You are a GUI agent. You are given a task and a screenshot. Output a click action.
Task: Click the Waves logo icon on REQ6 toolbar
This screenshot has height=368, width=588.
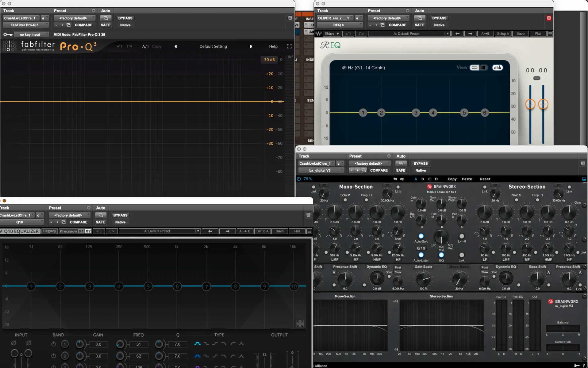pos(318,34)
